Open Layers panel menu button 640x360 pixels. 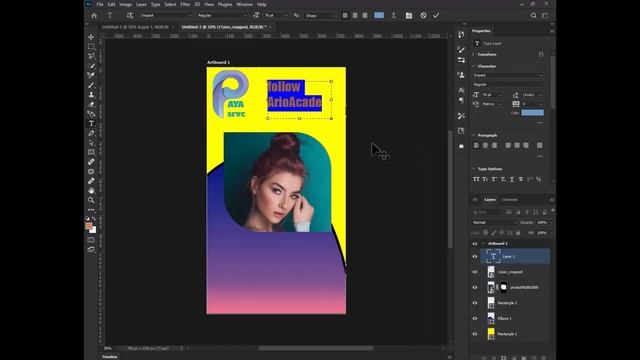point(552,200)
